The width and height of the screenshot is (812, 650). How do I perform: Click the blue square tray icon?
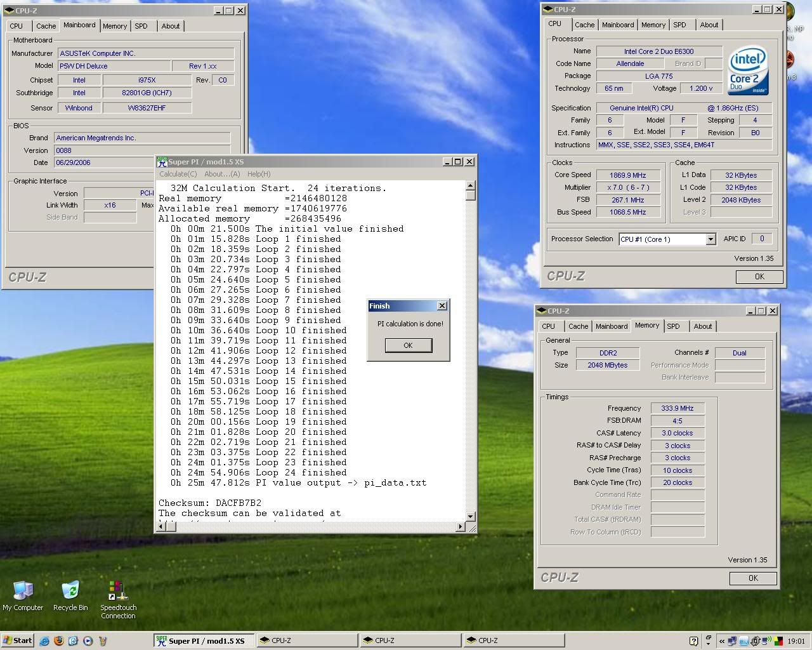pos(743,641)
